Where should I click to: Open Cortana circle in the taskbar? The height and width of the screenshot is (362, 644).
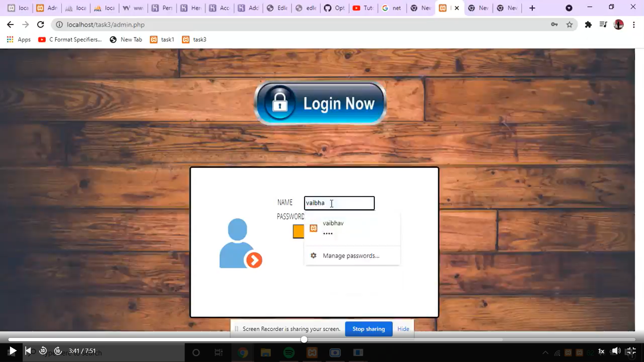point(196,353)
